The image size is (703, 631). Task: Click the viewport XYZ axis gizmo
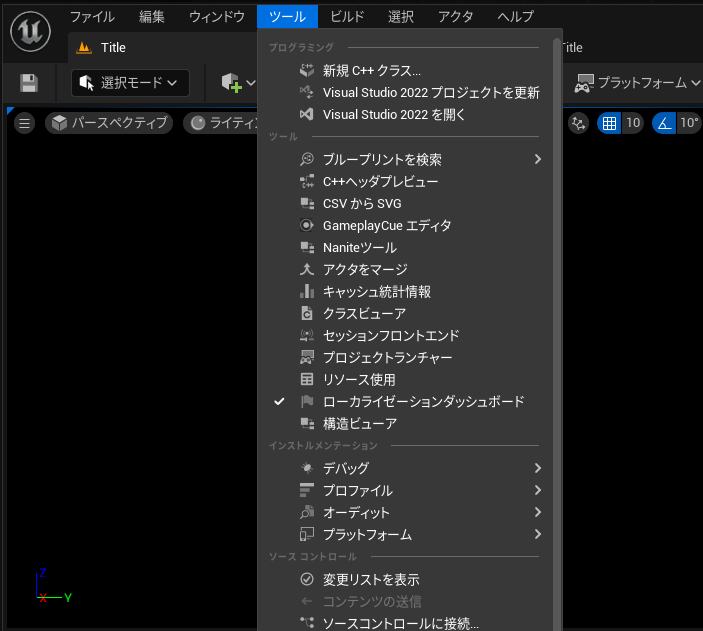coord(53,586)
